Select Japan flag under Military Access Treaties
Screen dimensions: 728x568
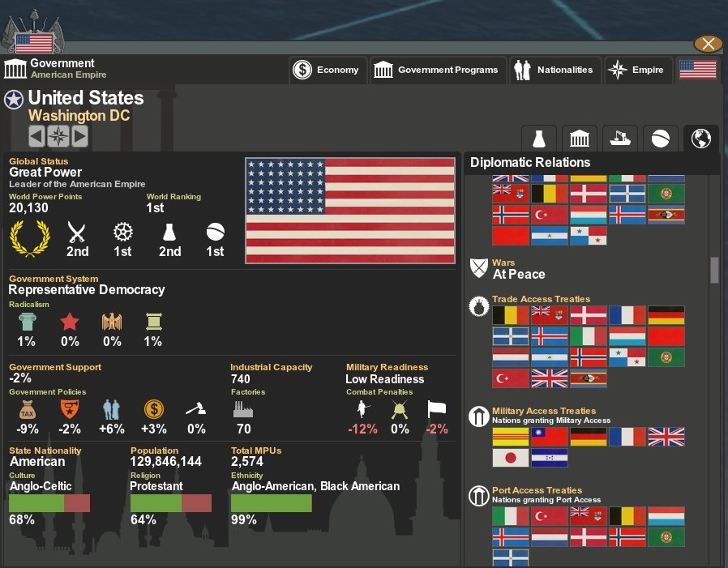[x=510, y=458]
